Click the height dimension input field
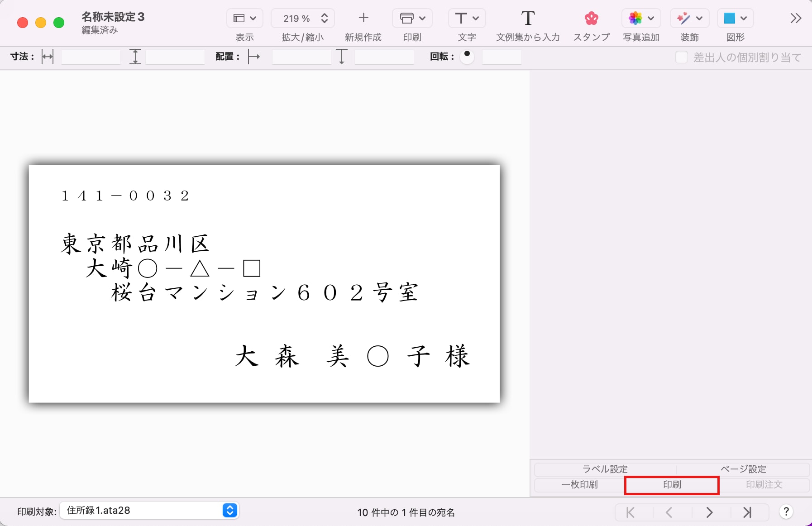 point(175,57)
